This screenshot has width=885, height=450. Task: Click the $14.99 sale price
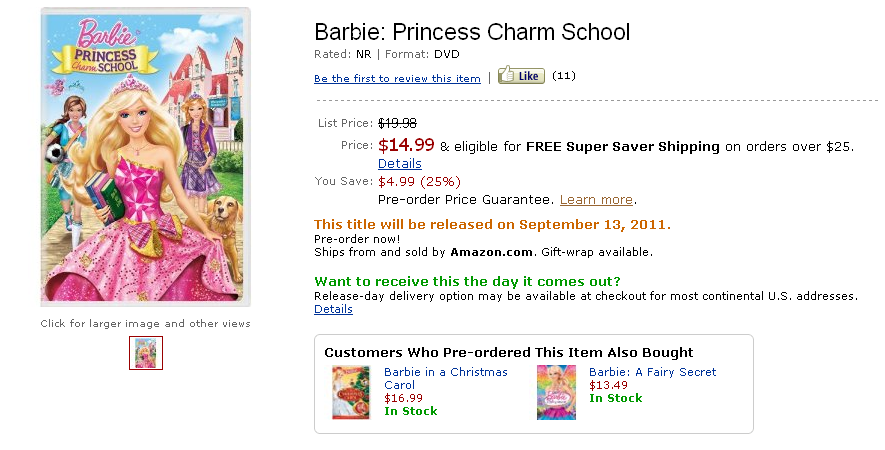tap(406, 145)
